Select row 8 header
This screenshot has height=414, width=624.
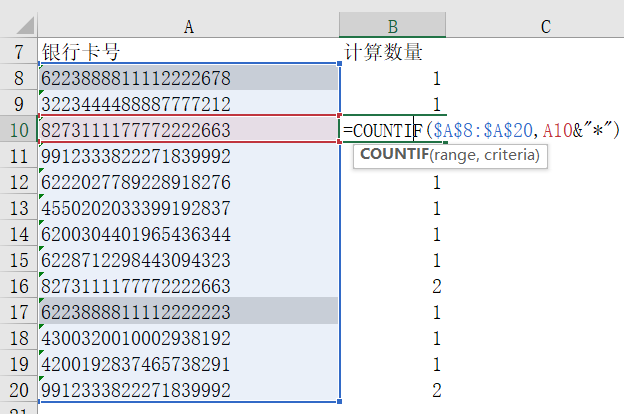[19, 77]
